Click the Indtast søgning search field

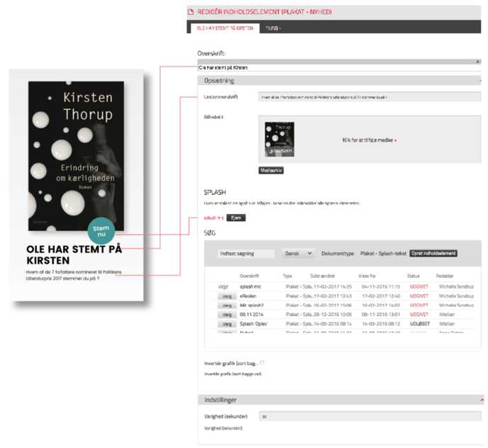click(x=246, y=254)
